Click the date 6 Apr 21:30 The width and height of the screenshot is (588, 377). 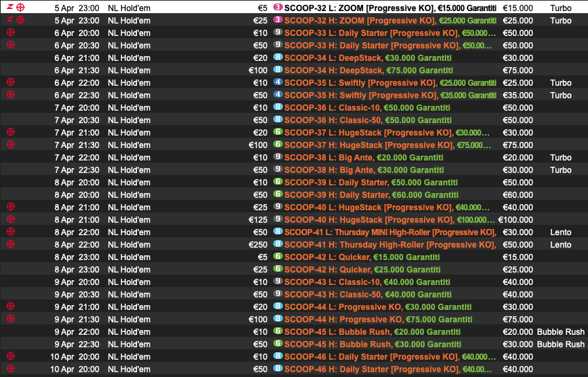coord(77,71)
